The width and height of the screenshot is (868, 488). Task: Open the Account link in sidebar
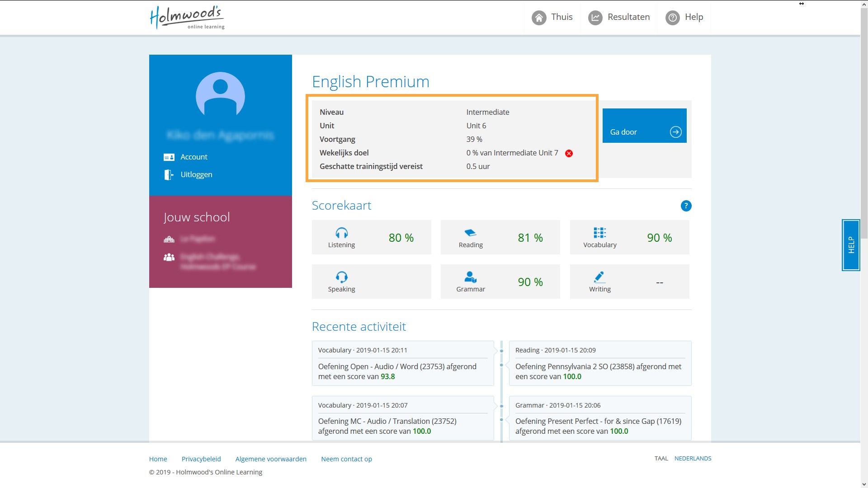[194, 157]
